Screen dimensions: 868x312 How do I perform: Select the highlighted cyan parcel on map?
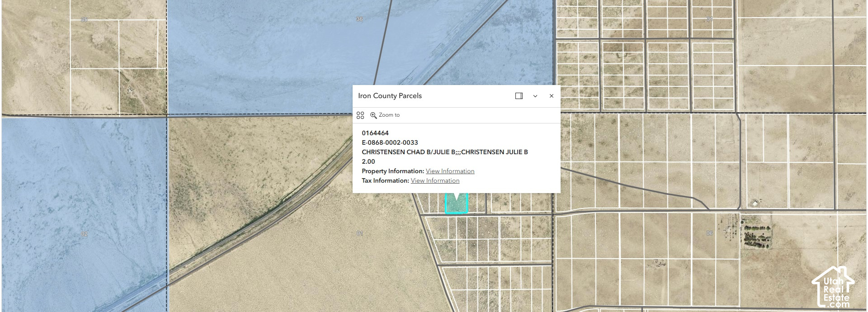coord(456,206)
